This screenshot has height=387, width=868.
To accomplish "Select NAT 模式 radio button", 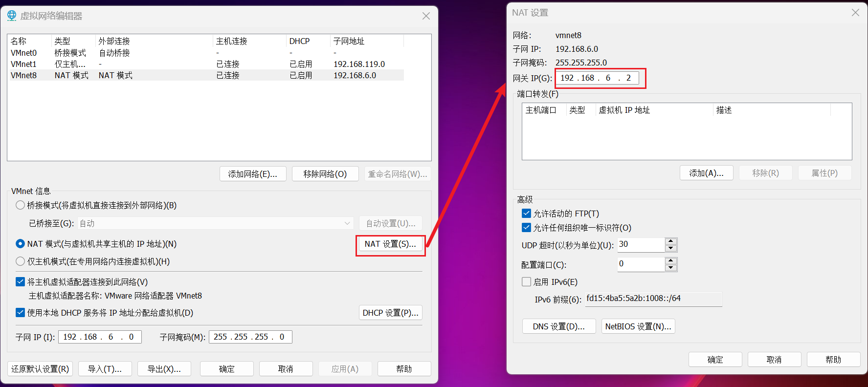I will pyautogui.click(x=20, y=244).
